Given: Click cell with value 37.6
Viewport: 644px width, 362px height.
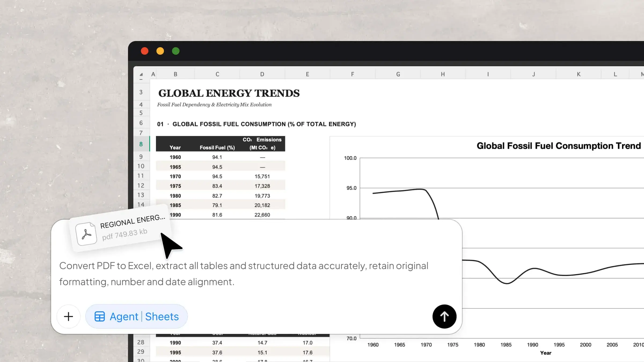Looking at the screenshot, I should click(x=217, y=352).
